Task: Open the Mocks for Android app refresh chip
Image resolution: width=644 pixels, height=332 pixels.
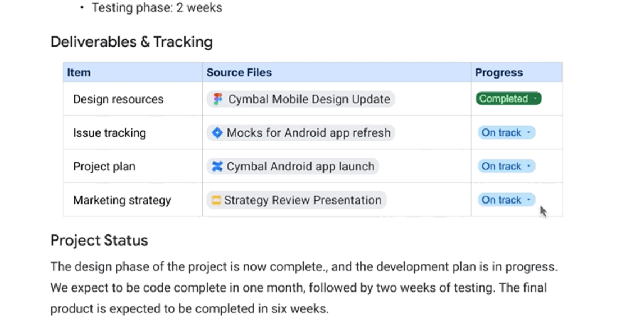Action: [300, 132]
